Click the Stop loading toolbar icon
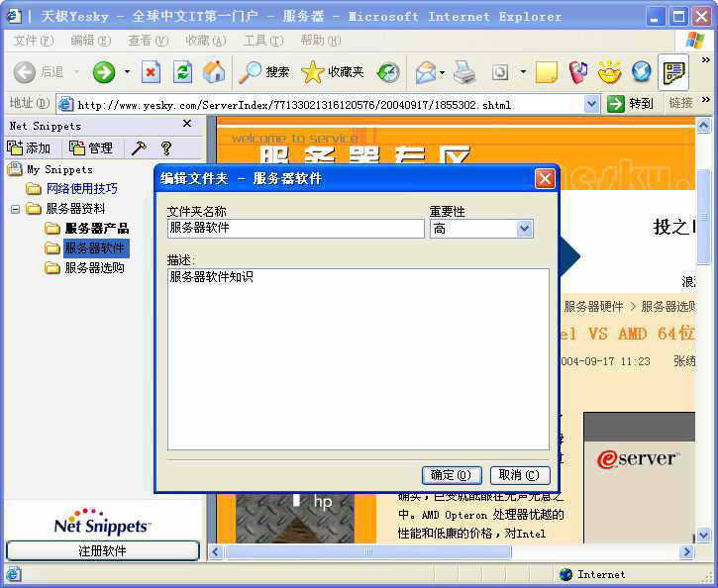 [x=151, y=72]
